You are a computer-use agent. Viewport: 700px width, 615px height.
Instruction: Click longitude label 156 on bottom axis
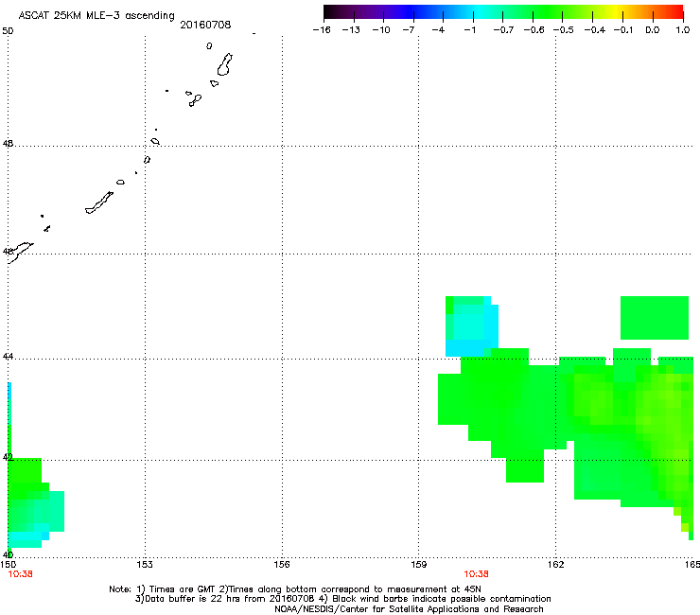click(282, 565)
